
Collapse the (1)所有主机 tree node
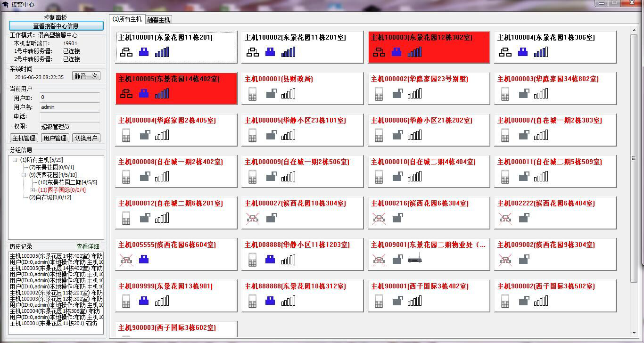pos(16,160)
